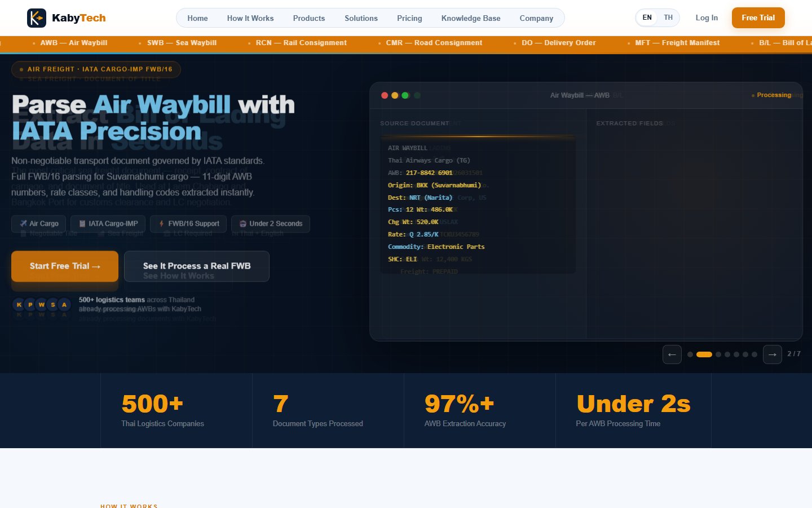
Task: Open the Products navigation dropdown
Action: point(308,18)
